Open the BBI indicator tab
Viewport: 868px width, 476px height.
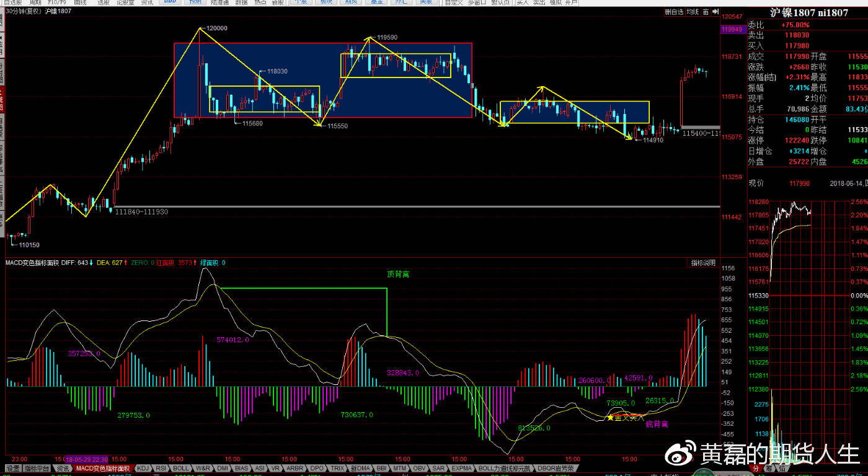point(382,467)
